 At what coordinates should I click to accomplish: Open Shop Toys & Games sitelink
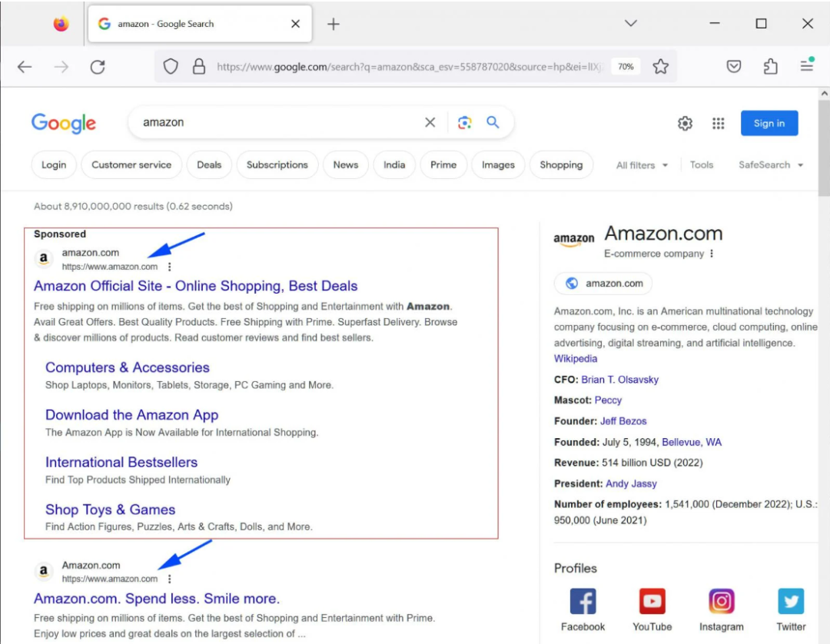(110, 510)
